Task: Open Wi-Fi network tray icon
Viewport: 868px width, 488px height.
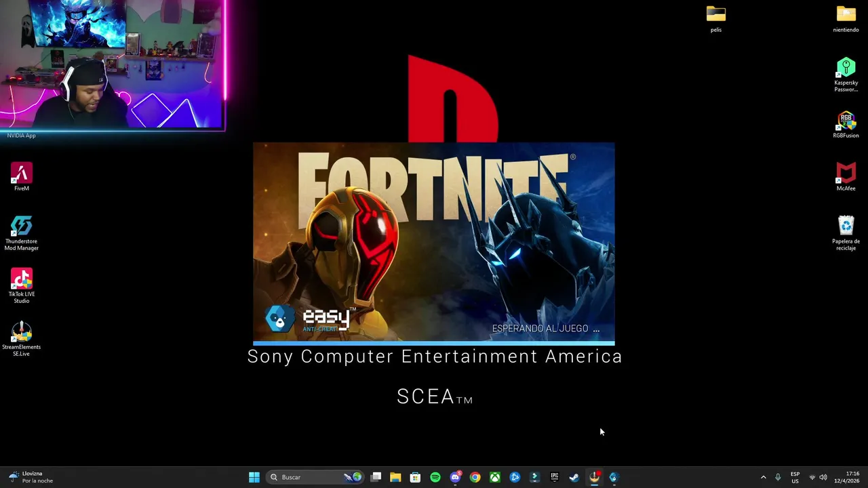Action: click(x=812, y=477)
